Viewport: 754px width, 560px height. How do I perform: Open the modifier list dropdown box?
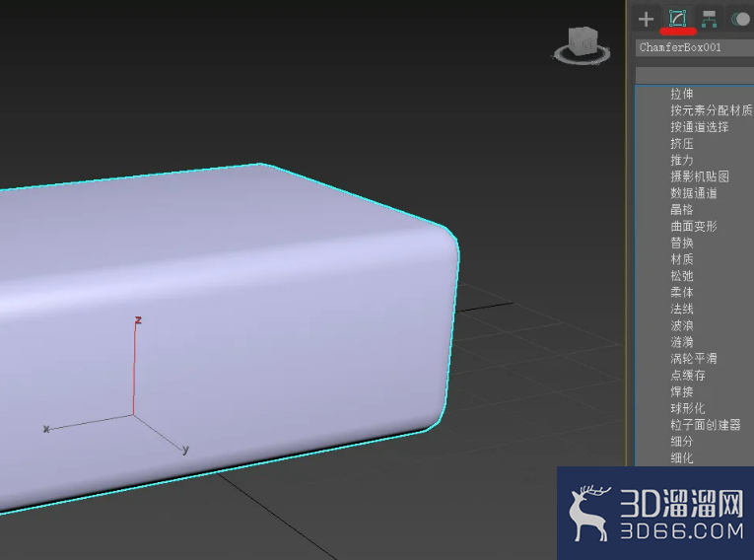pos(695,76)
